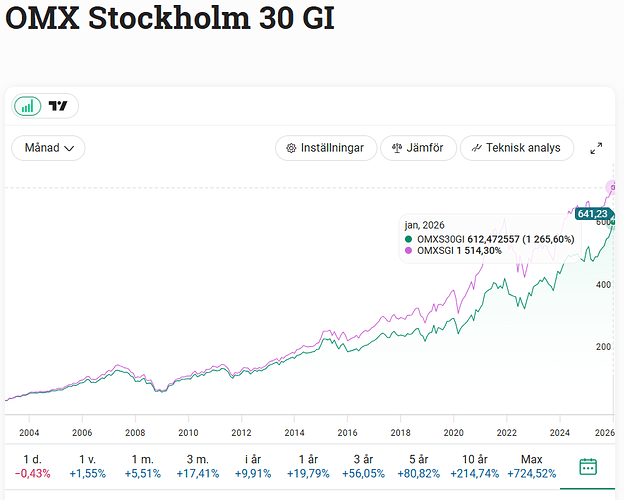Expand chart to fullscreen

point(597,148)
